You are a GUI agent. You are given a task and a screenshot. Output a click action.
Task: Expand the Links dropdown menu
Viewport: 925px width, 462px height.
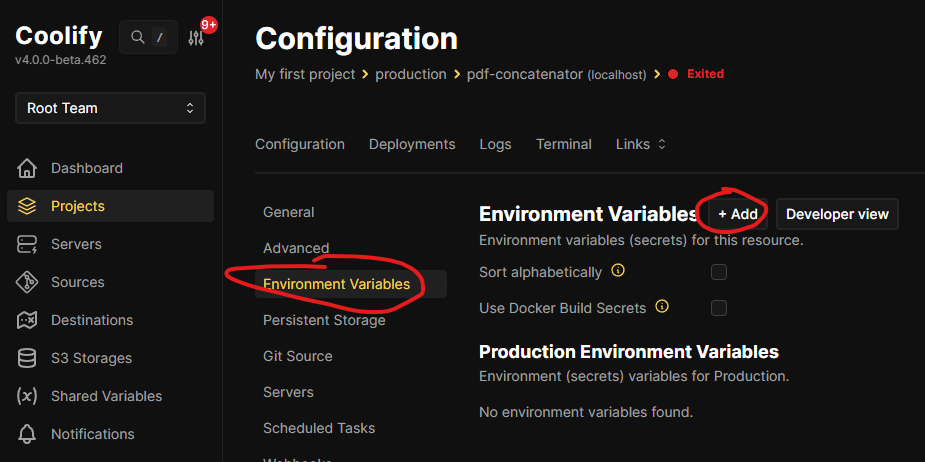pos(641,144)
